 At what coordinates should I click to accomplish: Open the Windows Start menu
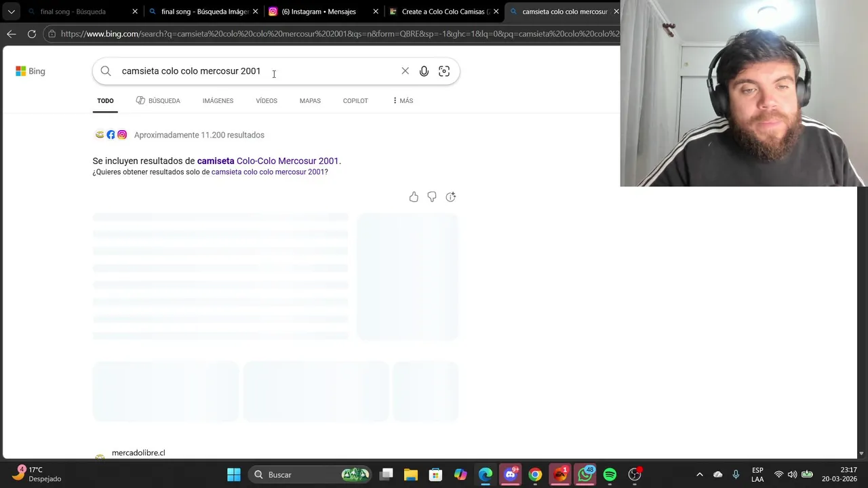click(x=234, y=474)
